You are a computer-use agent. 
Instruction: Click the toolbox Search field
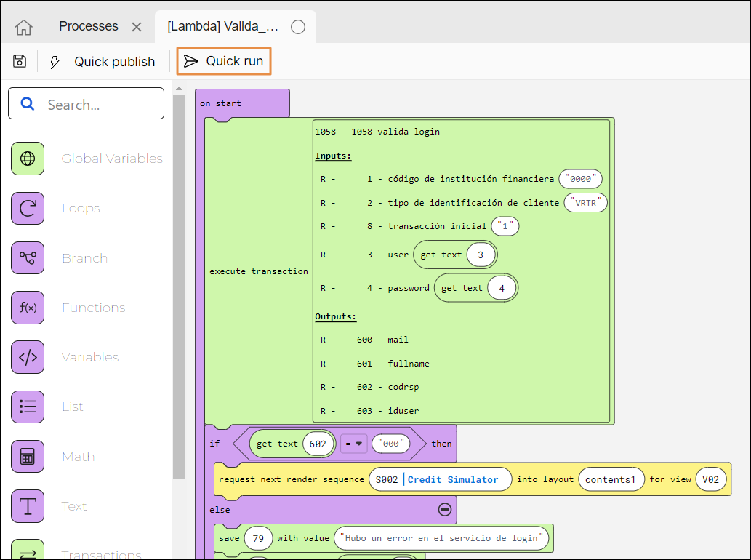click(x=87, y=104)
